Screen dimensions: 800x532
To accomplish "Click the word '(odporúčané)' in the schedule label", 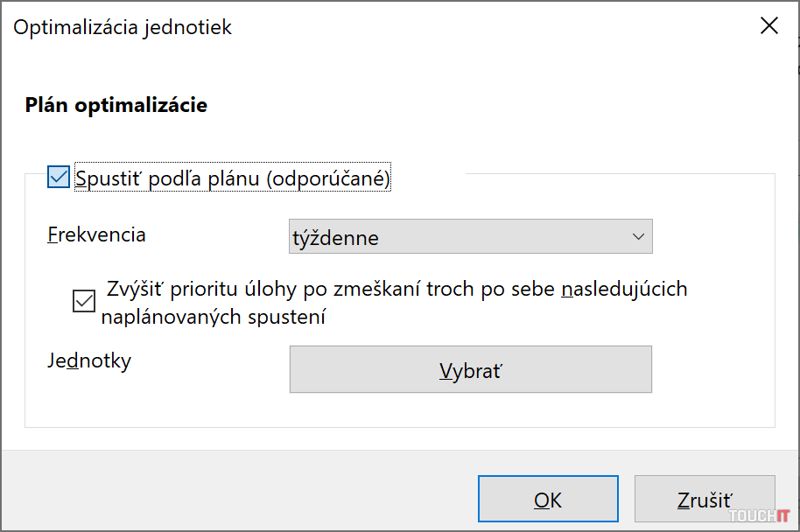I will point(328,178).
